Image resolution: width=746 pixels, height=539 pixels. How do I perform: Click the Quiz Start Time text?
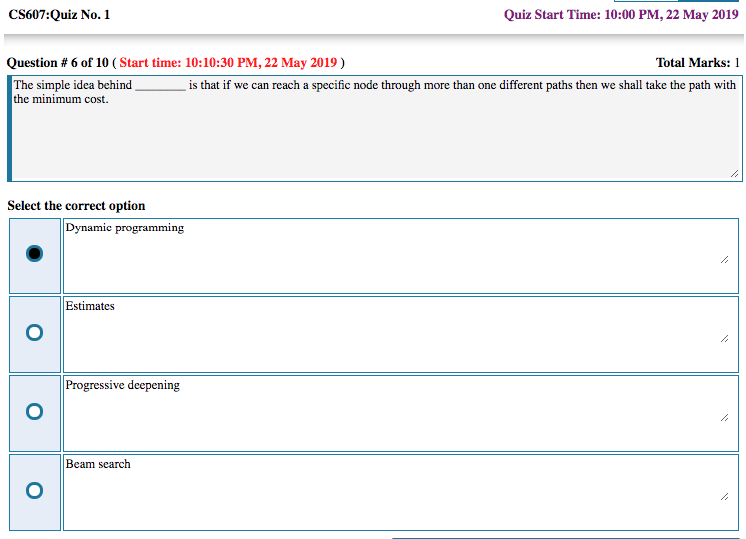tap(621, 14)
